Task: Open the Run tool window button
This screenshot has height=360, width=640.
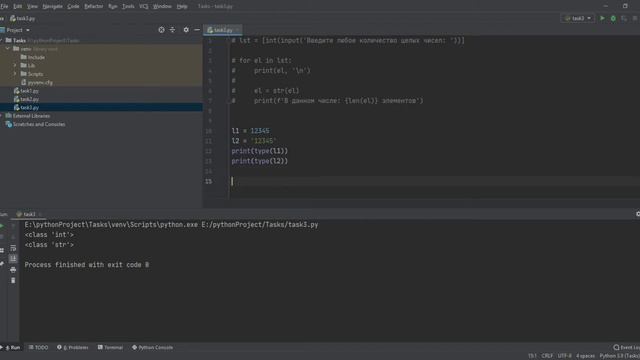Action: click(x=12, y=347)
